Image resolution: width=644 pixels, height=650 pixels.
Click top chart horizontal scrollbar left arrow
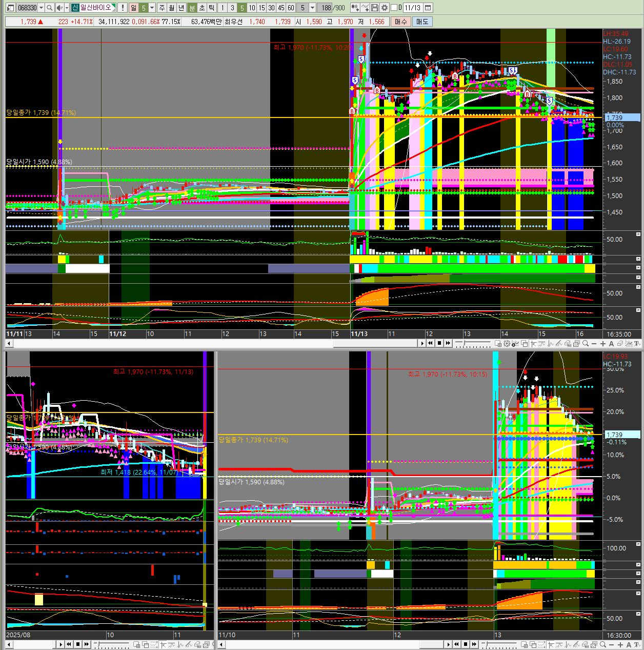[x=9, y=343]
